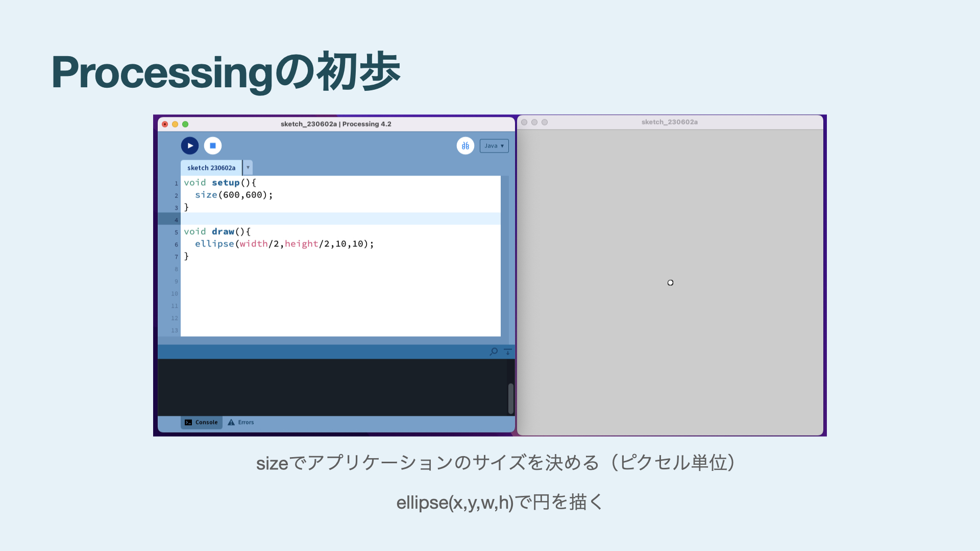This screenshot has width=980, height=551.
Task: Click the small circle drawn in the sketch window
Action: click(670, 283)
